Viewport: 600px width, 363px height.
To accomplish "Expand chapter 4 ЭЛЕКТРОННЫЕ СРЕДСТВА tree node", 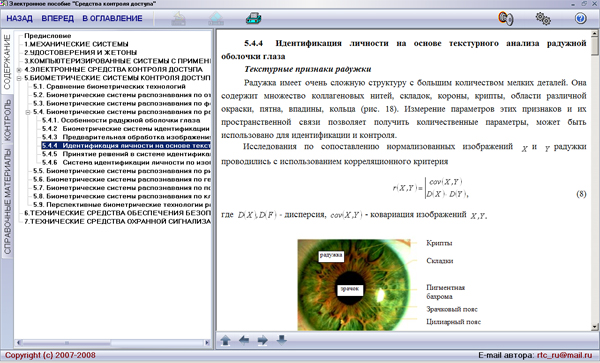I will (x=19, y=70).
